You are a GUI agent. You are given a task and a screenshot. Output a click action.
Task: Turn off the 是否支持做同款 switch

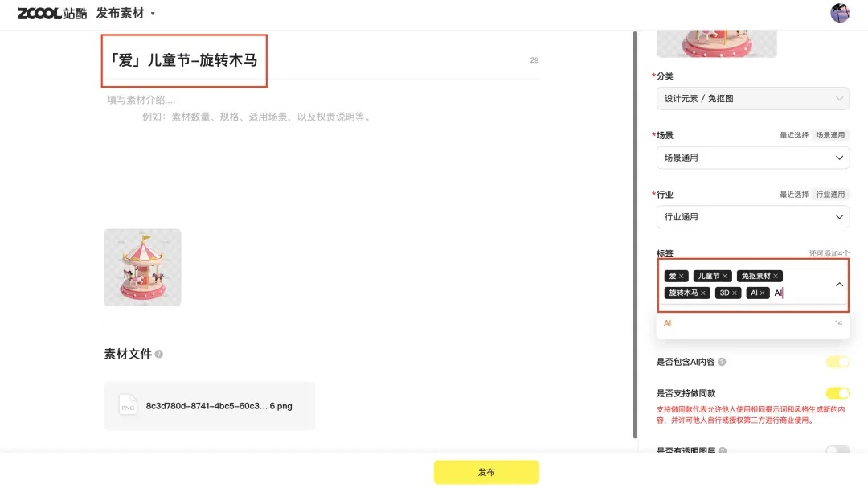click(837, 393)
